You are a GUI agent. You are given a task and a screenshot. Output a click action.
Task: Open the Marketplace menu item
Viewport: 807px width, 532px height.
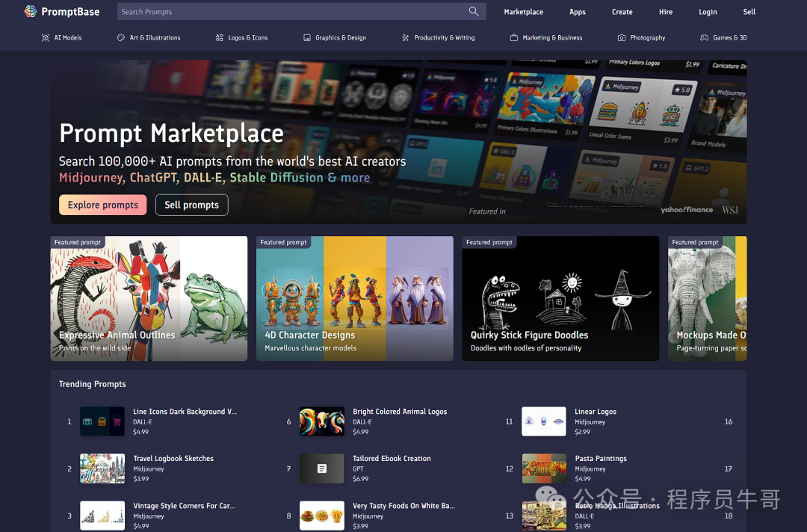tap(523, 12)
